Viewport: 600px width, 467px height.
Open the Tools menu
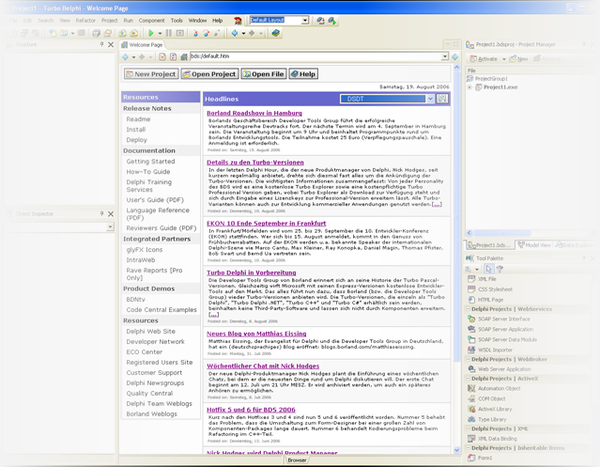click(x=177, y=20)
